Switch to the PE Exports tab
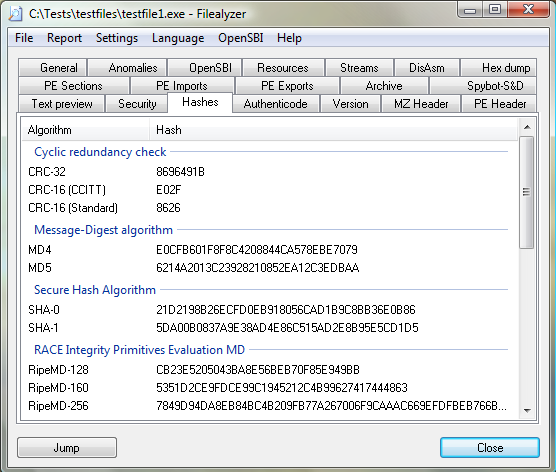The image size is (556, 472). coord(287,86)
